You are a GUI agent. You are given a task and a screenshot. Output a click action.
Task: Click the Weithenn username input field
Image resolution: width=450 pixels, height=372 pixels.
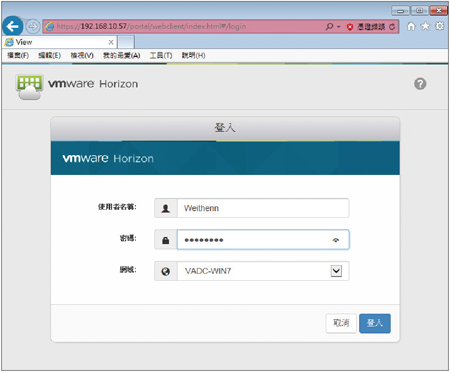click(263, 208)
